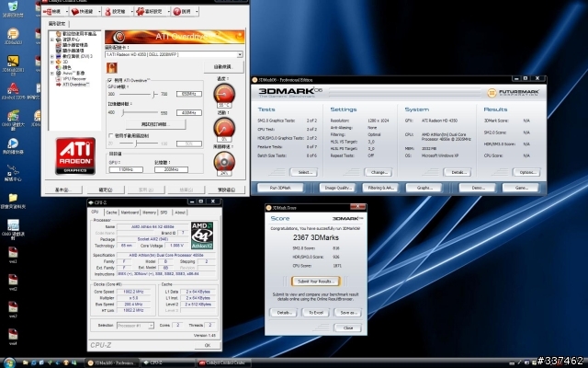Click the OK button in CPU-Z

pos(208,345)
